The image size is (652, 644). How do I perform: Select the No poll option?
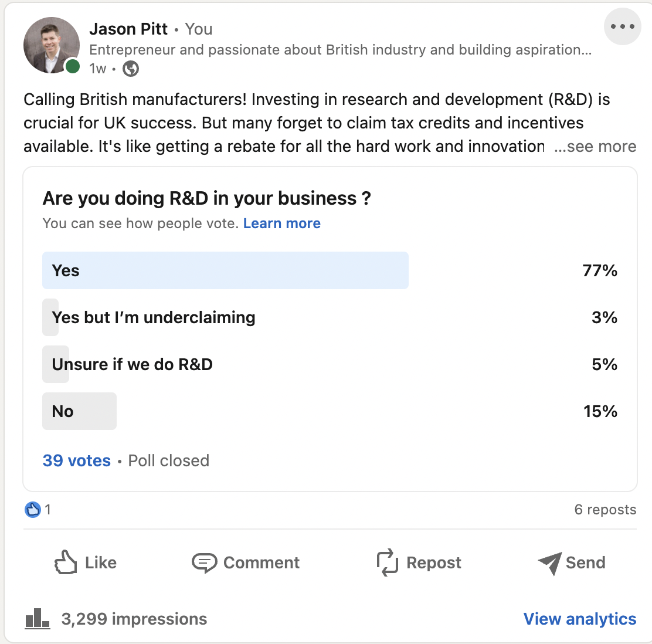pyautogui.click(x=330, y=412)
